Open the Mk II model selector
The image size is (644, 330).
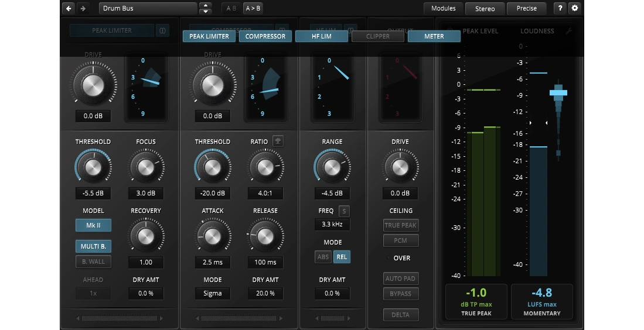[93, 225]
